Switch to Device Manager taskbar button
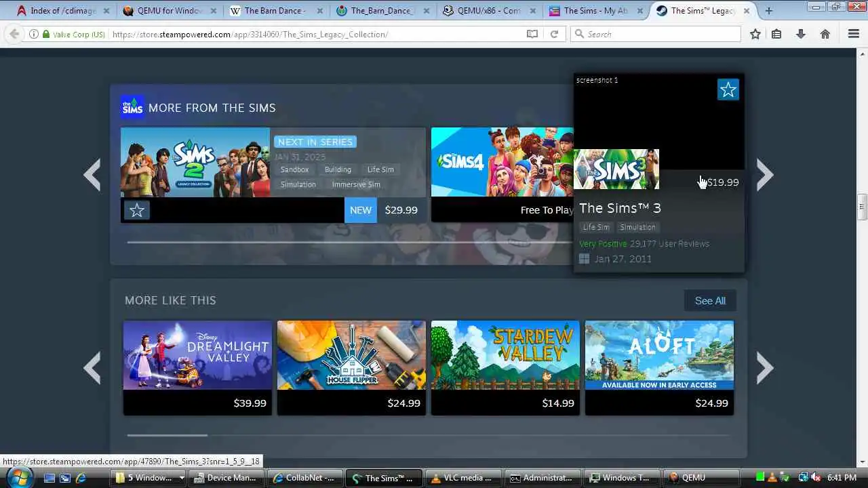 coord(225,478)
